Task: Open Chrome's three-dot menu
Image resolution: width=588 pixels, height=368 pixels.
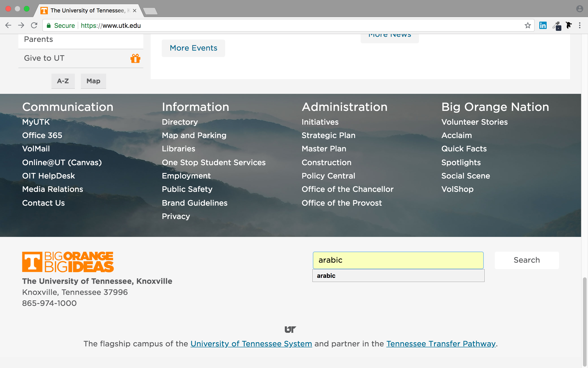Action: coord(580,25)
